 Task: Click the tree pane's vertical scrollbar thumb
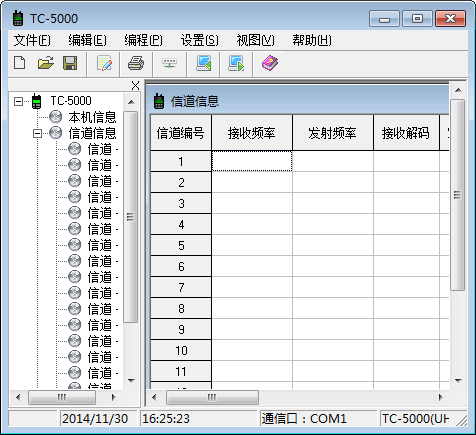coord(131,217)
